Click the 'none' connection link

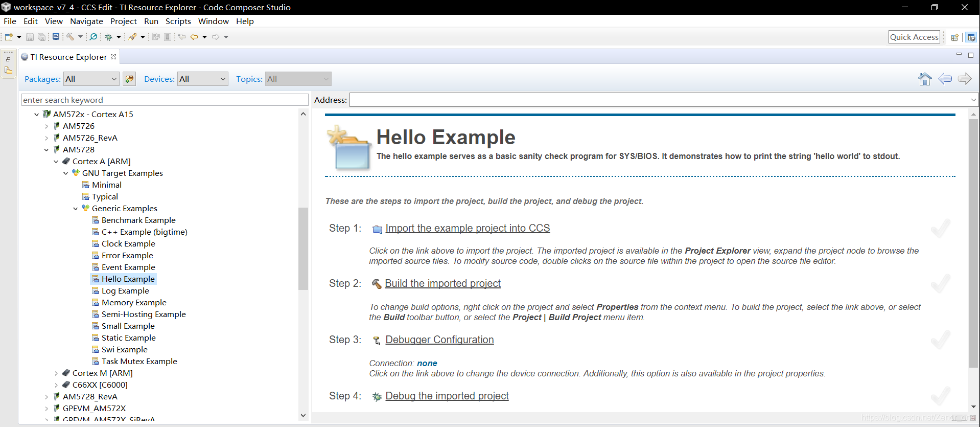pyautogui.click(x=427, y=363)
